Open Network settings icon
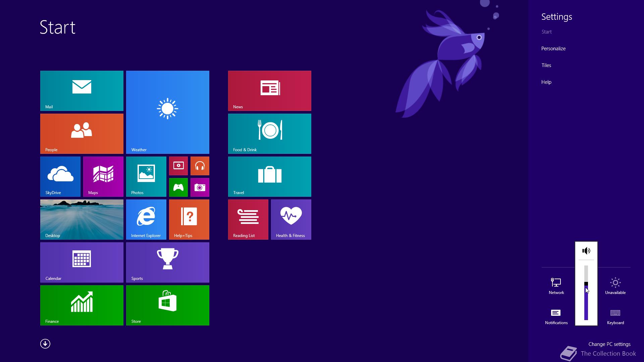The image size is (644, 362). [556, 286]
